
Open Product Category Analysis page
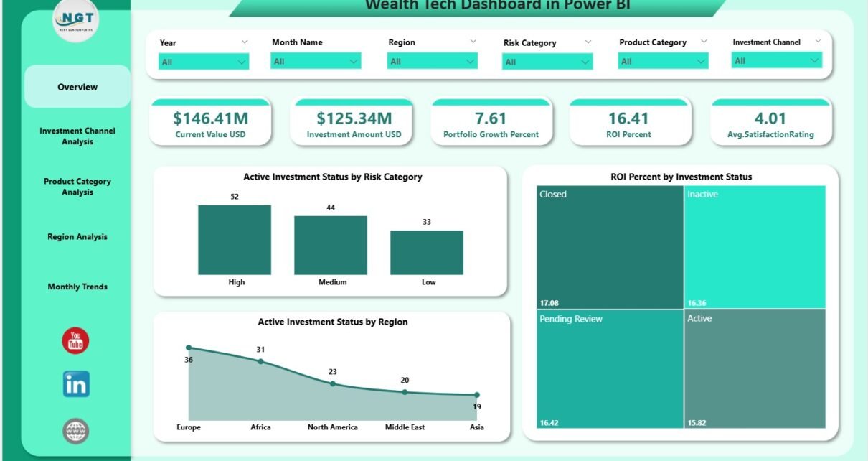click(x=77, y=187)
